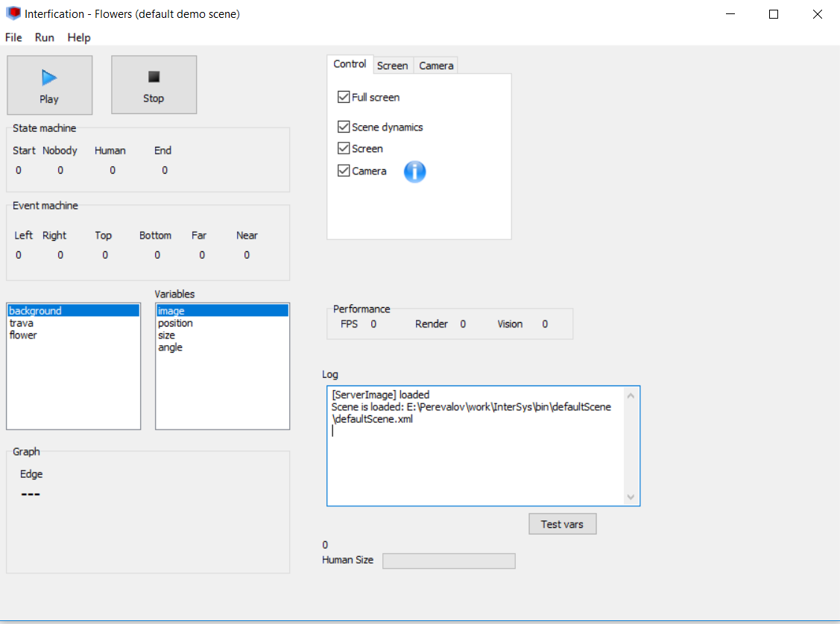
Task: Open the File menu
Action: pos(13,37)
